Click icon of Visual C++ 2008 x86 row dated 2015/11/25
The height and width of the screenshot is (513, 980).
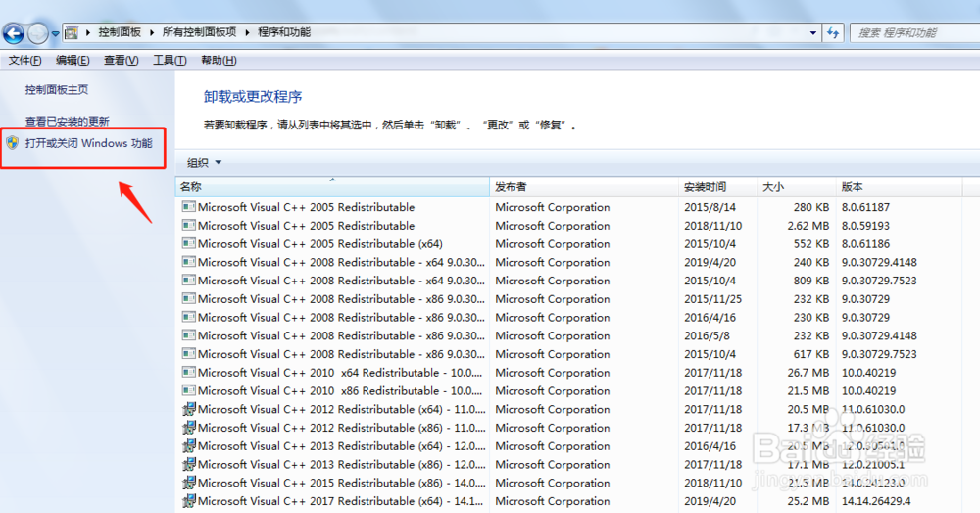(x=189, y=298)
